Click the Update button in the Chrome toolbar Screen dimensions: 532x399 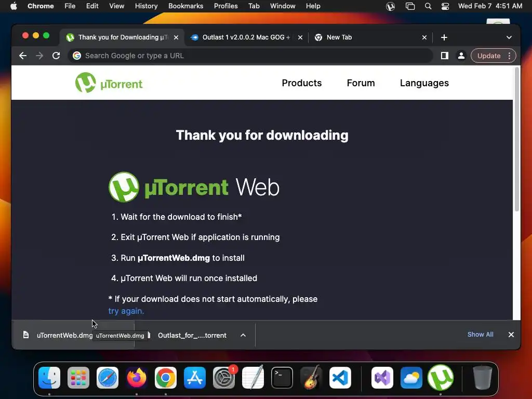pos(489,56)
